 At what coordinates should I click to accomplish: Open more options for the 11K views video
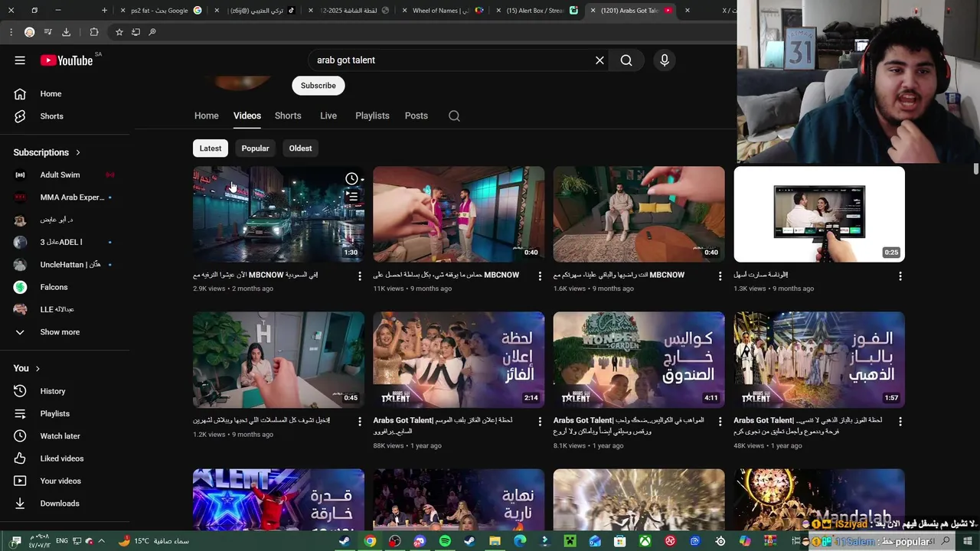point(540,275)
